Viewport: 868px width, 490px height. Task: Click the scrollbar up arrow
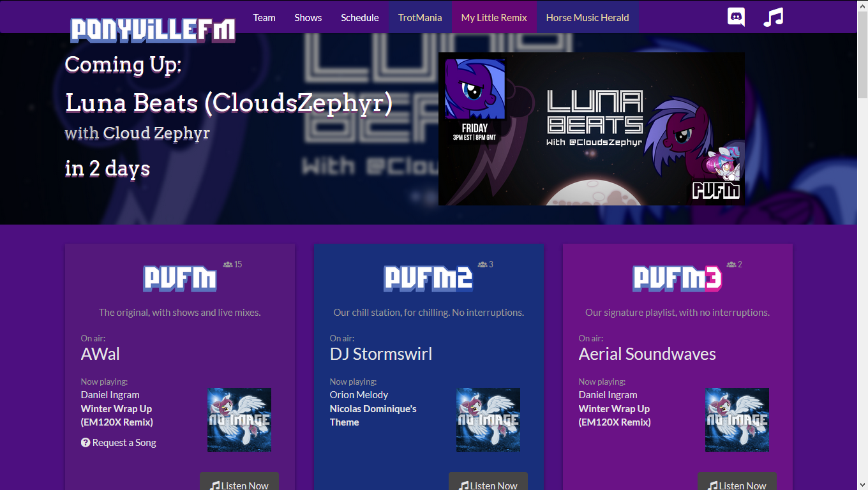(862, 5)
